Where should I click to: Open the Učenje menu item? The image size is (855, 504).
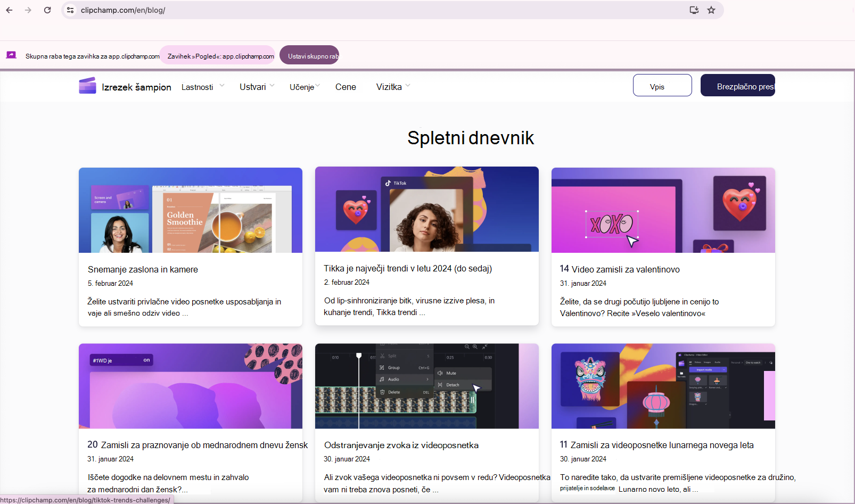(x=302, y=87)
